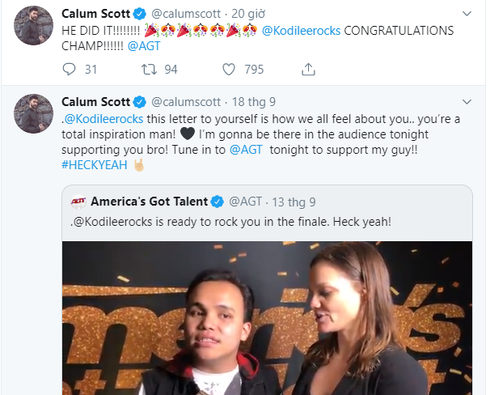Open @Kodileerocks mention in second tweet
The height and width of the screenshot is (395, 490).
(103, 119)
